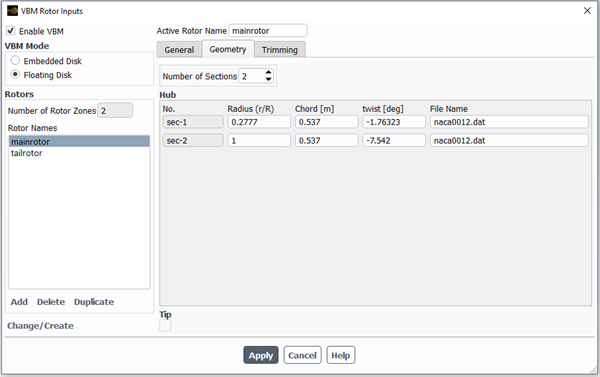
Task: Click sec-2 Chord field
Action: 326,140
